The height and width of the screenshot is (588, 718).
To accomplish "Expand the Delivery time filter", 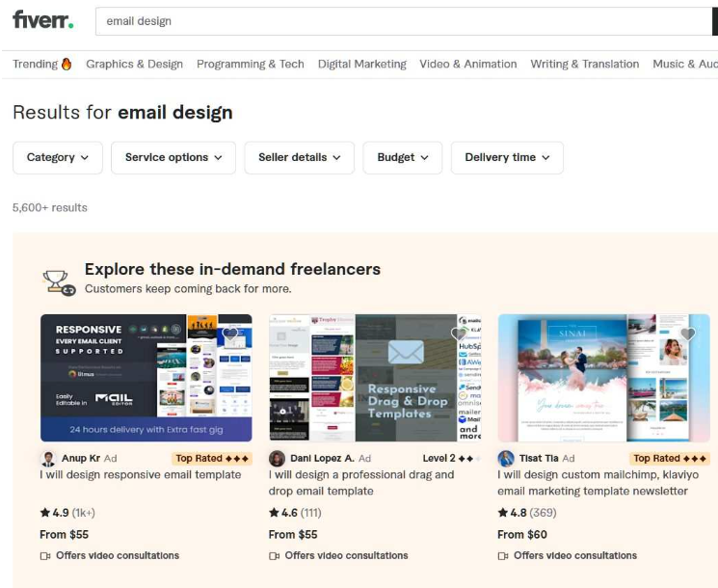I will tap(507, 157).
